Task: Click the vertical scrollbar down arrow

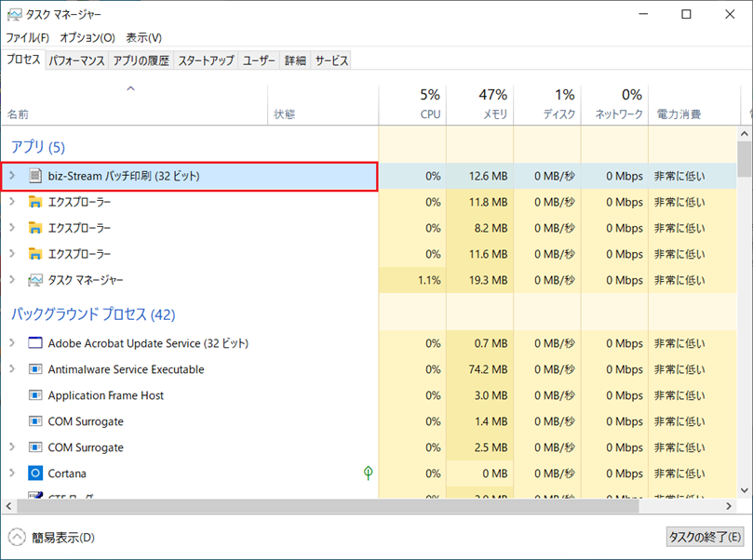Action: click(745, 490)
